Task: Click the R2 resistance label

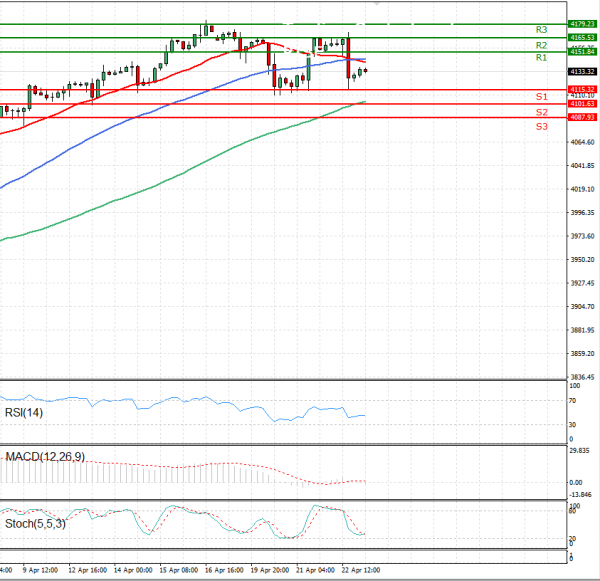Action: coord(541,45)
